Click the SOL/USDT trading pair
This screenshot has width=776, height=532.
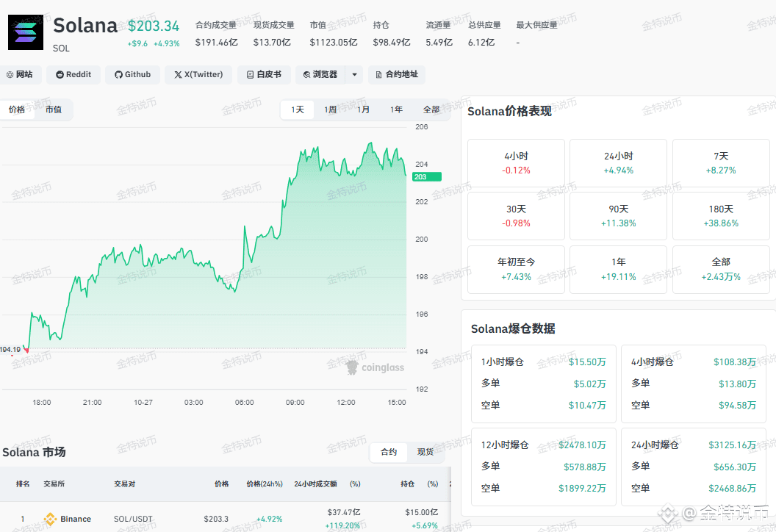[x=133, y=519]
